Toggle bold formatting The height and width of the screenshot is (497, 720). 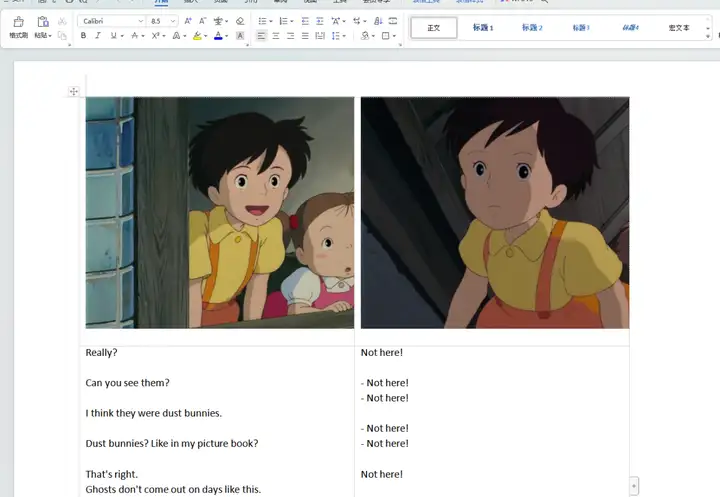click(x=83, y=35)
